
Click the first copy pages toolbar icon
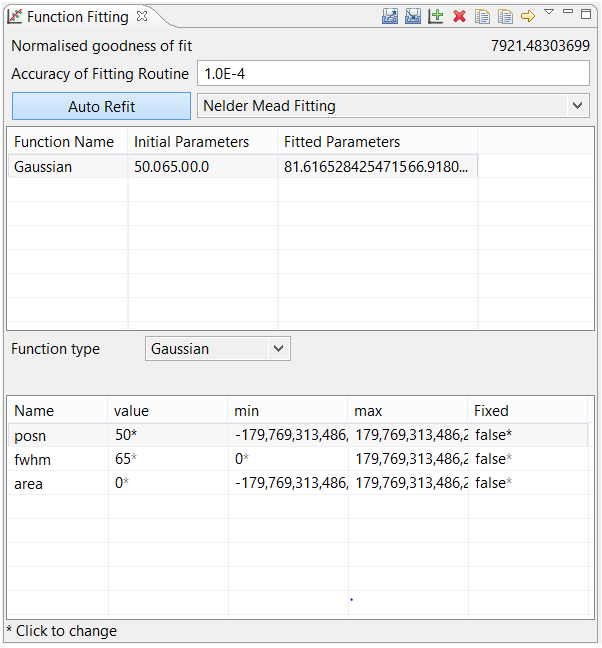point(482,16)
